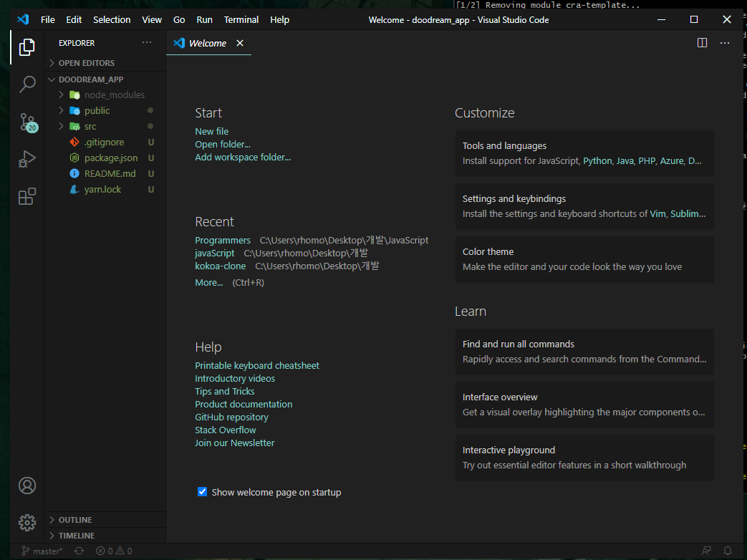Open Explorer views and more actions ellipsis
Image resolution: width=747 pixels, height=560 pixels.
(x=147, y=42)
